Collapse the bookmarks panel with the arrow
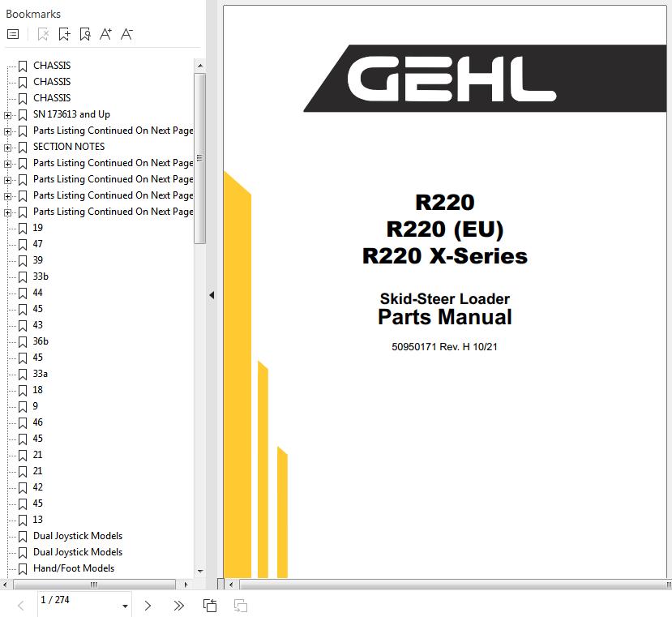This screenshot has height=617, width=672. pyautogui.click(x=212, y=295)
